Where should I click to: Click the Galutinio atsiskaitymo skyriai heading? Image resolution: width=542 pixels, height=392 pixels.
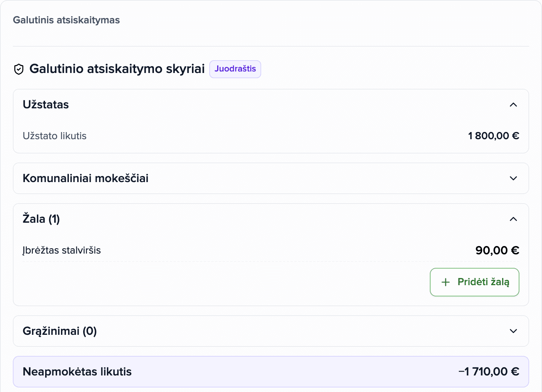coord(117,69)
